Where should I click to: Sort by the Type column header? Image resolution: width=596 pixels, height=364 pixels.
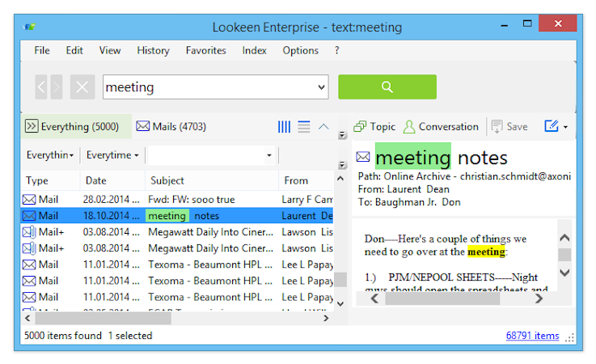(51, 180)
